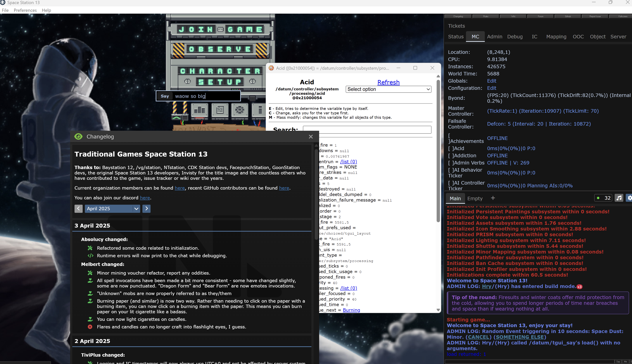
Task: Click GitHub contributors 'here' link
Action: click(284, 188)
